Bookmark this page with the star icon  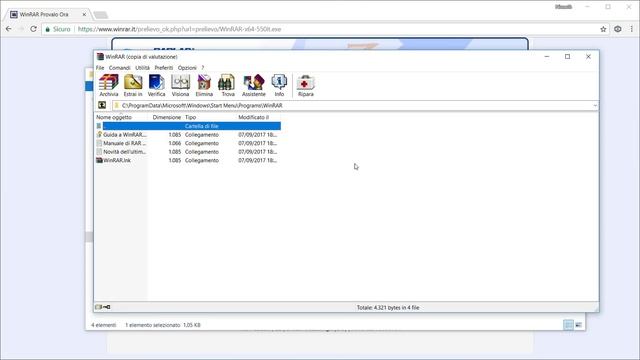click(603, 29)
